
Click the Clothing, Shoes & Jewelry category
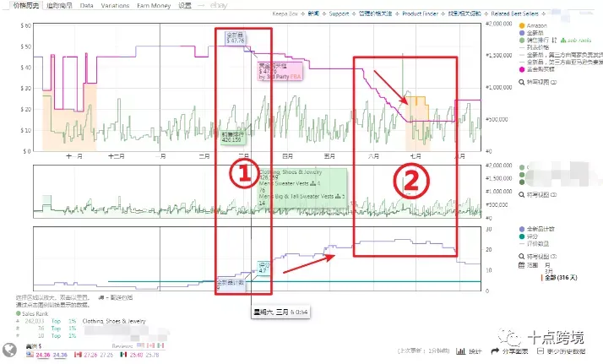coord(114,321)
